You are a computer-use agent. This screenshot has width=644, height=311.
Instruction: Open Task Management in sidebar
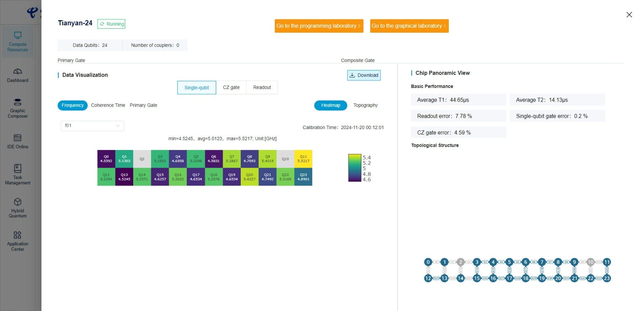(x=18, y=175)
